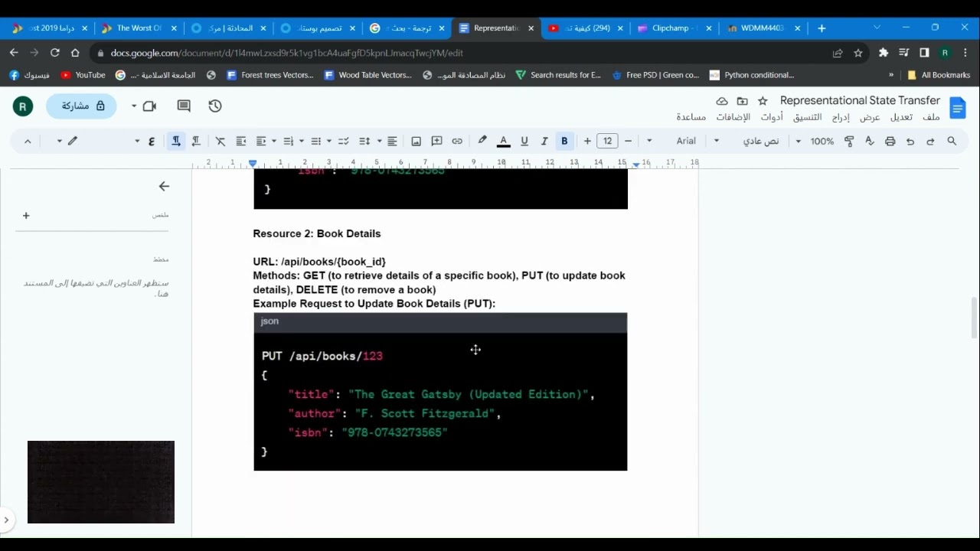Image resolution: width=980 pixels, height=551 pixels.
Task: Reload the page in Chrome
Action: (x=54, y=53)
